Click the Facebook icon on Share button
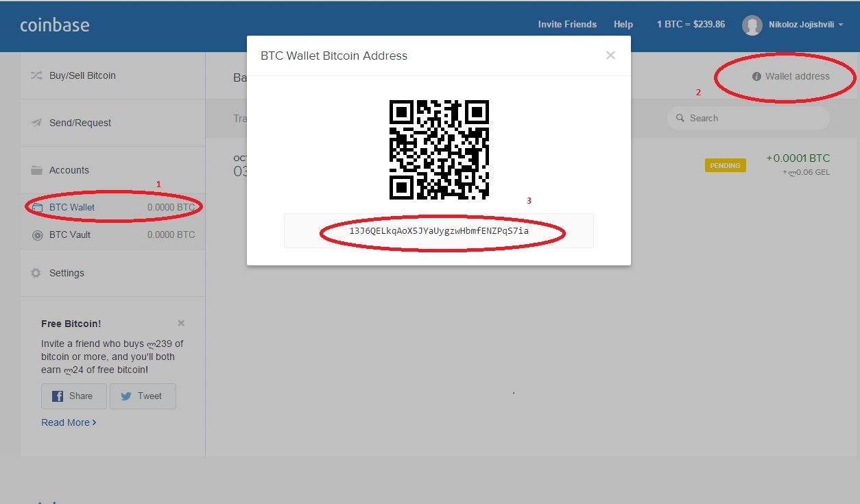 click(x=58, y=396)
